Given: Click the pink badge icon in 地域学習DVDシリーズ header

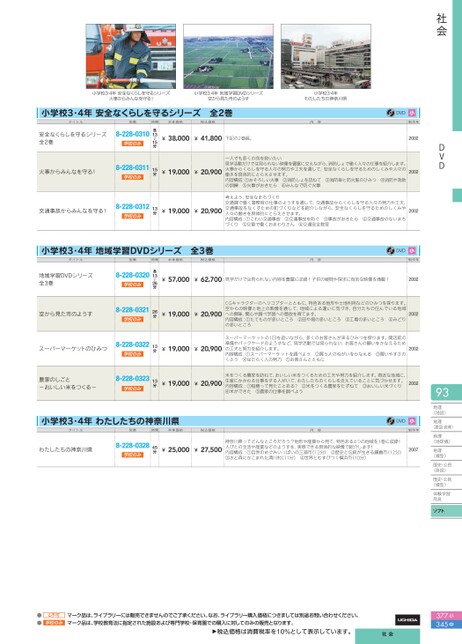Looking at the screenshot, I should pos(412,251).
